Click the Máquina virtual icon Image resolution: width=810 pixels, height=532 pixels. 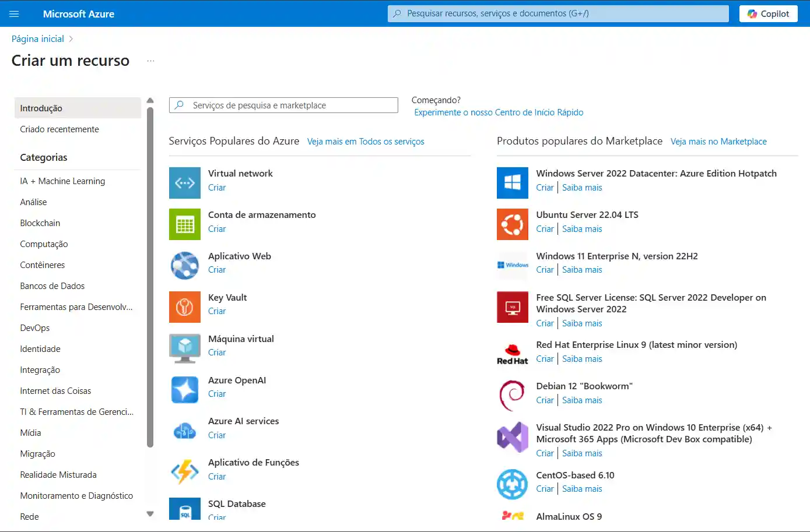coord(185,348)
